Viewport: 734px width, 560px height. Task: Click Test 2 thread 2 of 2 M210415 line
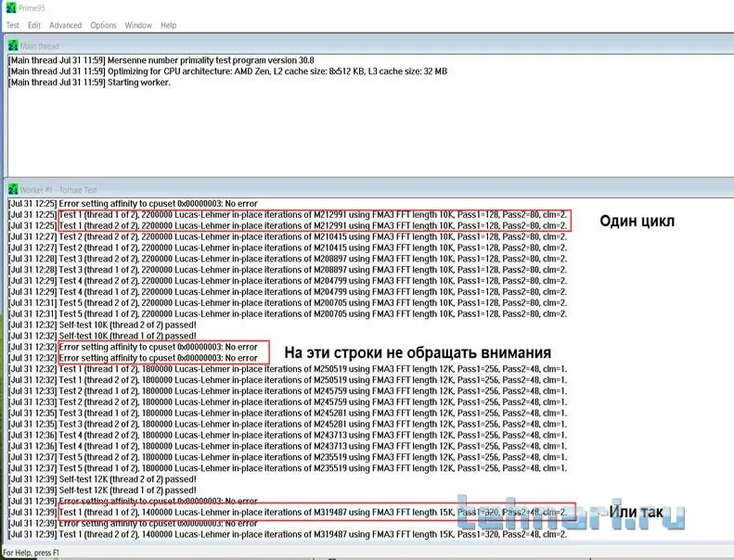pos(288,237)
